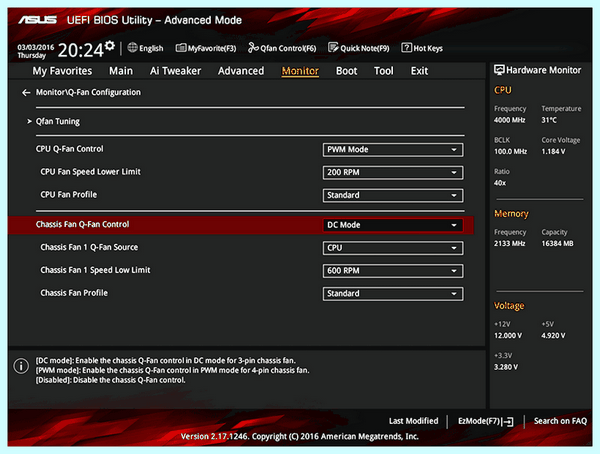Open the Exit tab
This screenshot has height=454, width=600.
click(x=419, y=71)
